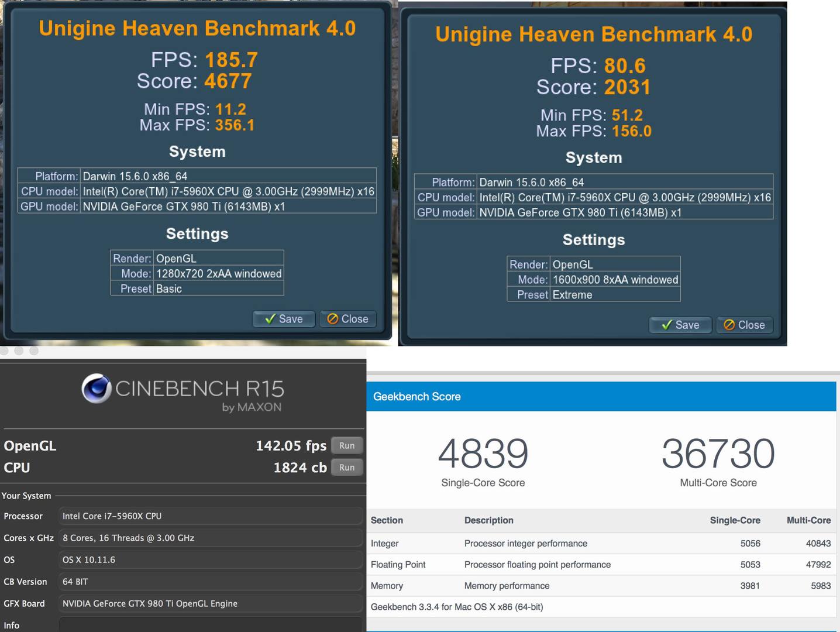
Task: Select the Cores x GHz field
Action: point(211,538)
